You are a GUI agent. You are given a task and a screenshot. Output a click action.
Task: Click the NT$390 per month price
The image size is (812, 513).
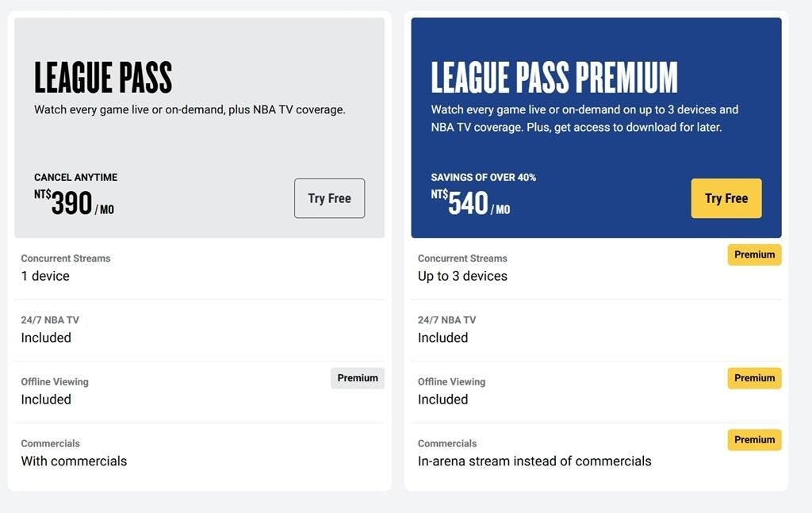pyautogui.click(x=75, y=203)
